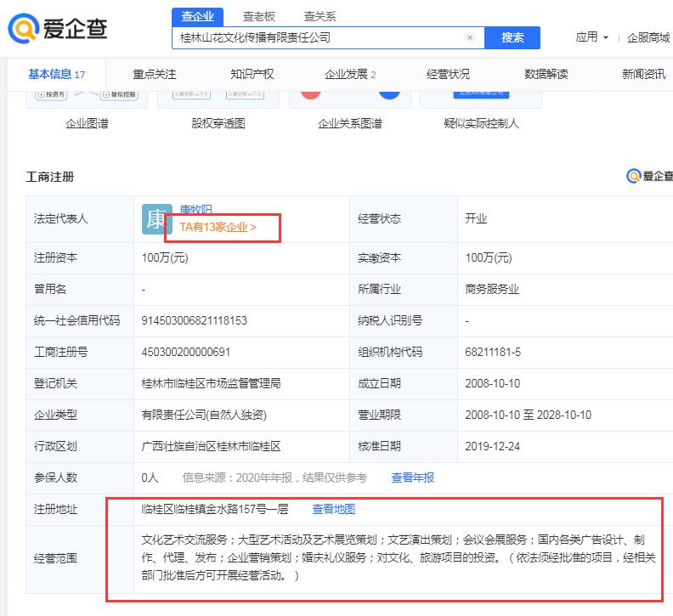Click address 临桂区临桂镇金水路157号一层
673x616 pixels.
[215, 509]
